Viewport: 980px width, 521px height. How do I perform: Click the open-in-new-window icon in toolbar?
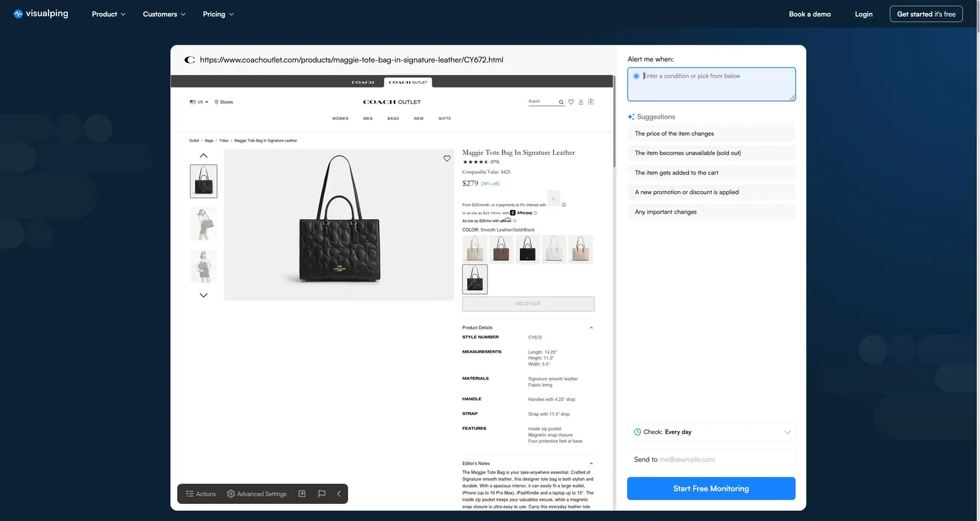pos(302,494)
